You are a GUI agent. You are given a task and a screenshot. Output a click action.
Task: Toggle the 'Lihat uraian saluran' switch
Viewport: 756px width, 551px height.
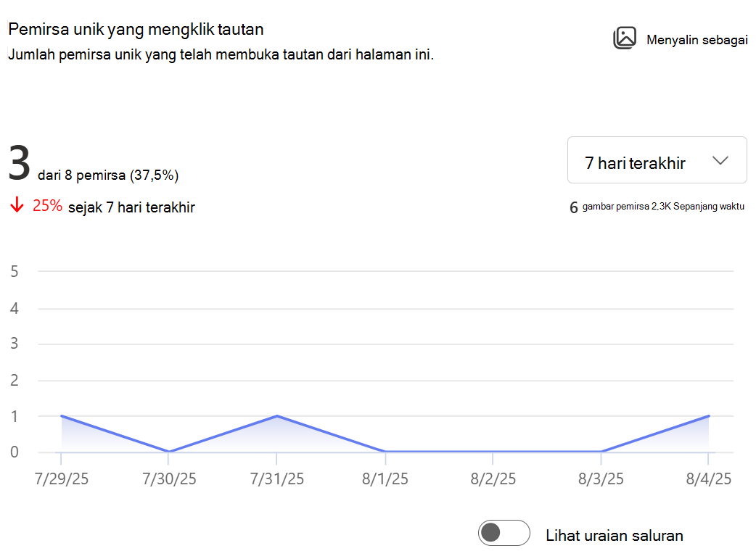click(504, 533)
